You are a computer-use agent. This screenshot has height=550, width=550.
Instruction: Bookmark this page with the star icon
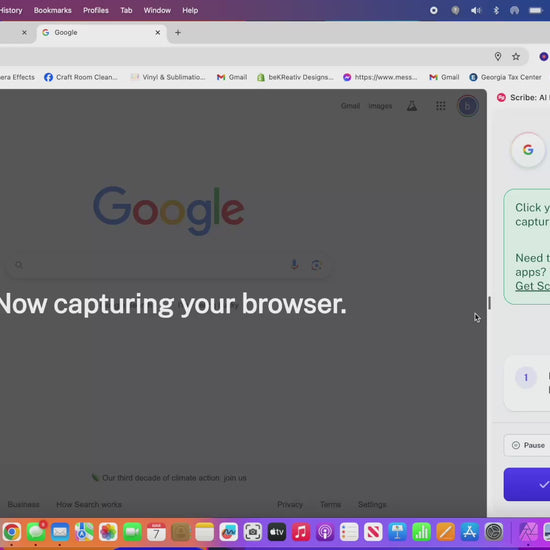coord(516,56)
